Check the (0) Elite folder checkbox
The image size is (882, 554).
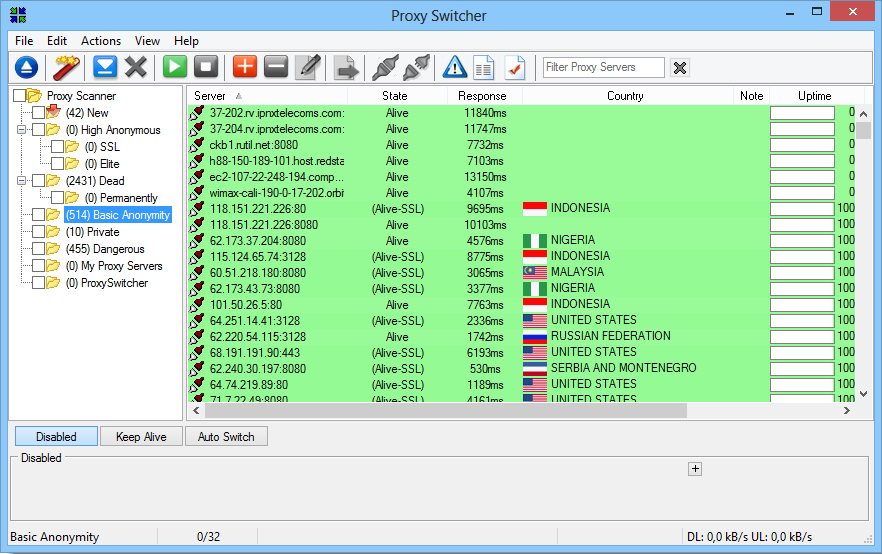[57, 164]
